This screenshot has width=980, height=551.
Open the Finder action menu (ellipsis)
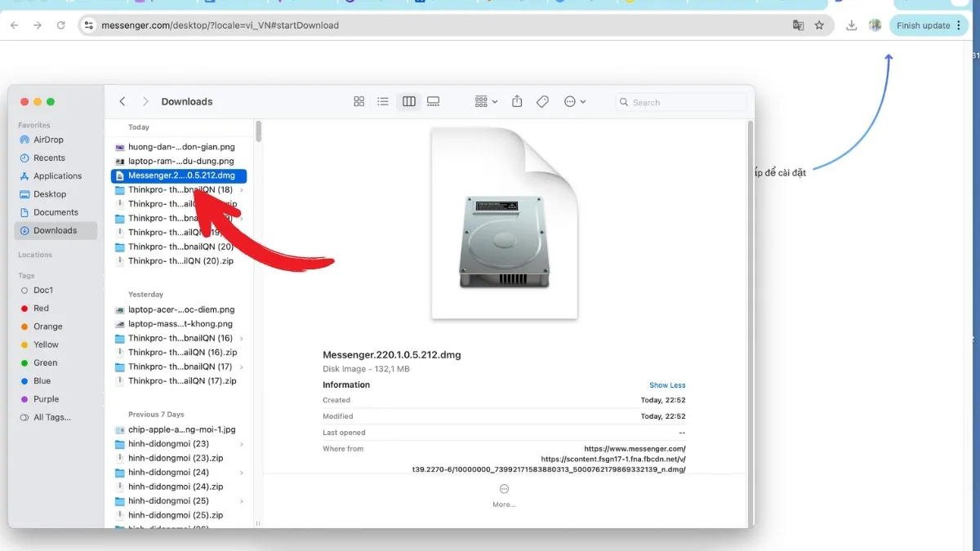574,102
